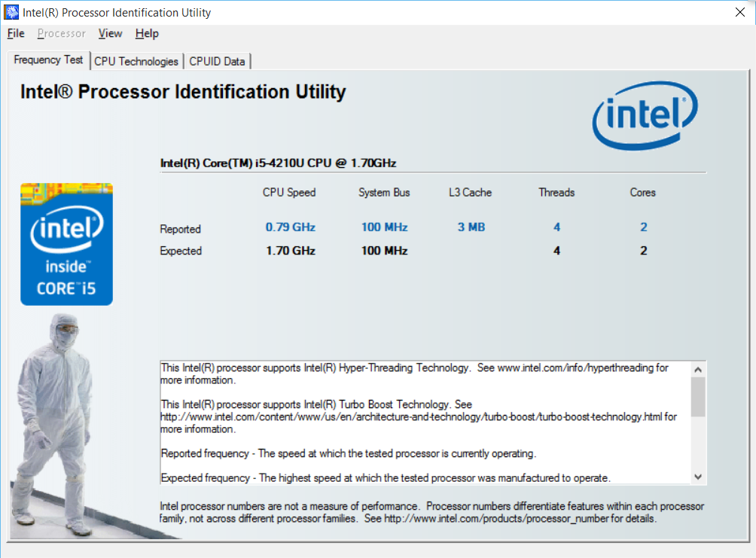Switch to the CPUID Data tab
The image size is (756, 558).
coord(217,62)
